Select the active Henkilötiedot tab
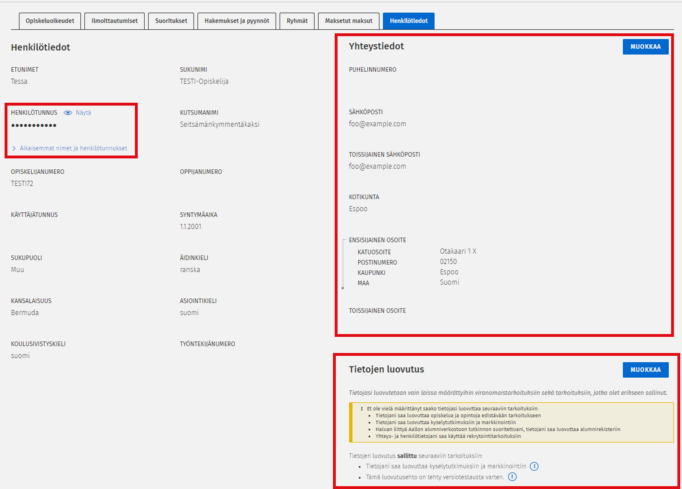This screenshot has width=682, height=489. (407, 19)
